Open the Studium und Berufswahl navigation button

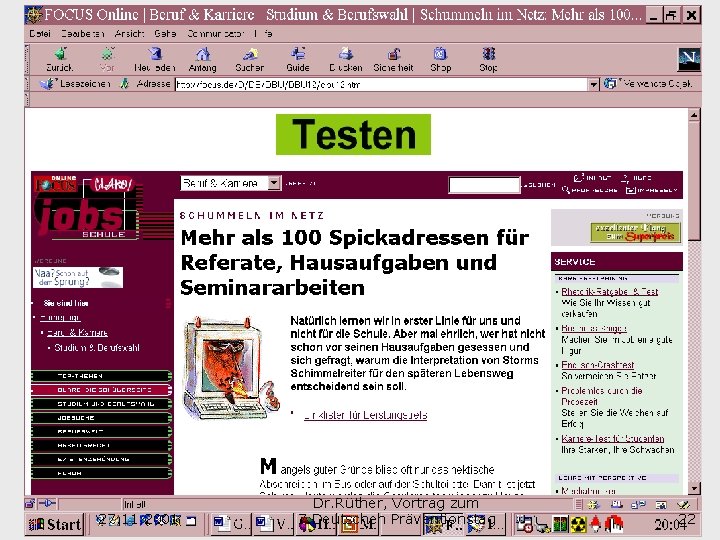click(x=101, y=404)
